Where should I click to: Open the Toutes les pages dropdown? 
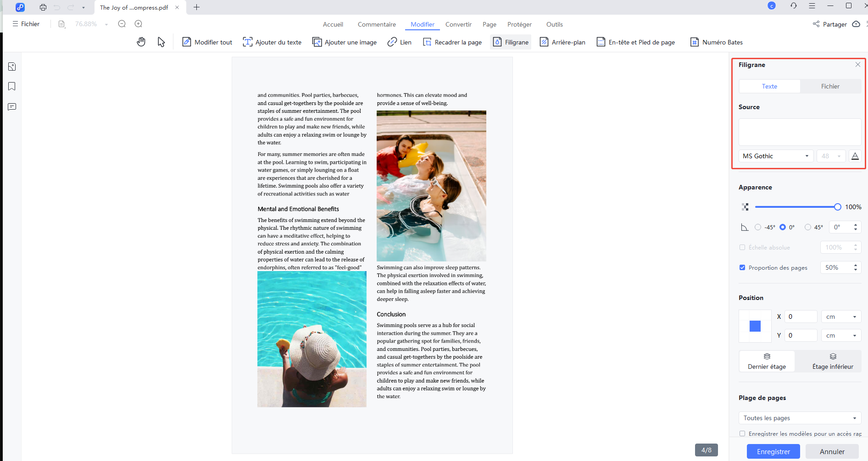tap(800, 418)
